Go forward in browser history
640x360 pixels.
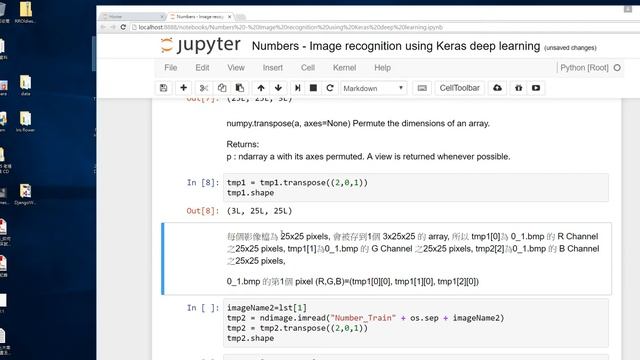[113, 27]
